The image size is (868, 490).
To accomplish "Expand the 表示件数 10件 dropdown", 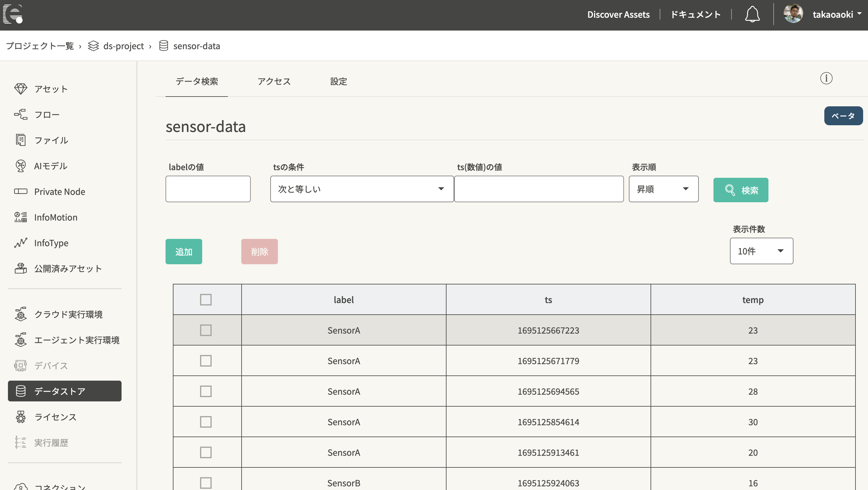I will pyautogui.click(x=761, y=251).
